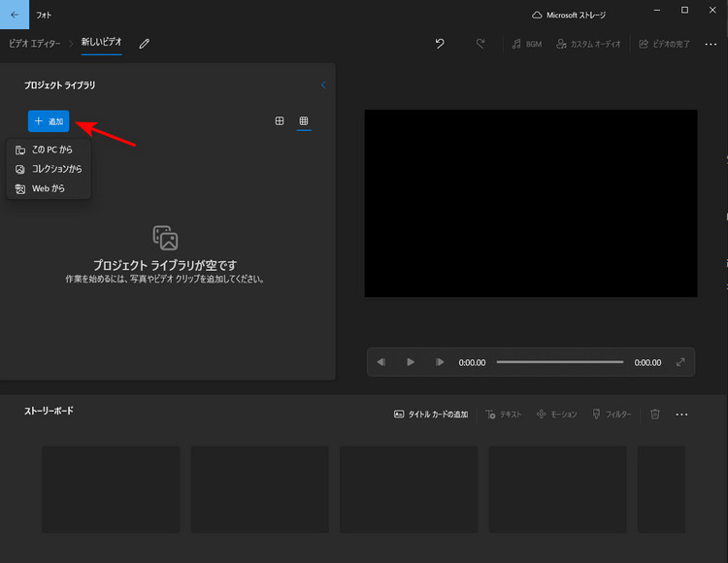Choose Web から menu entry
The height and width of the screenshot is (563, 728).
point(49,188)
